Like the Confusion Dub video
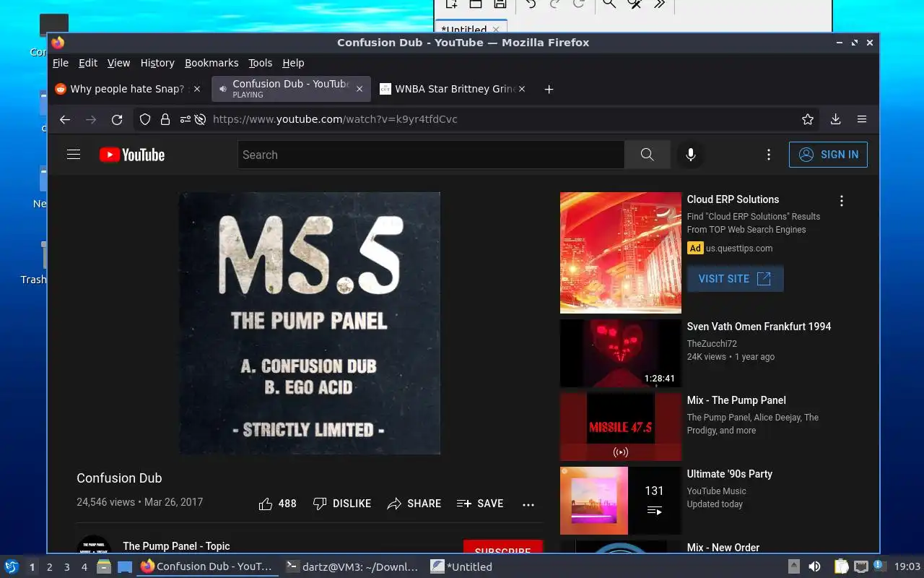This screenshot has width=924, height=578. [278, 504]
